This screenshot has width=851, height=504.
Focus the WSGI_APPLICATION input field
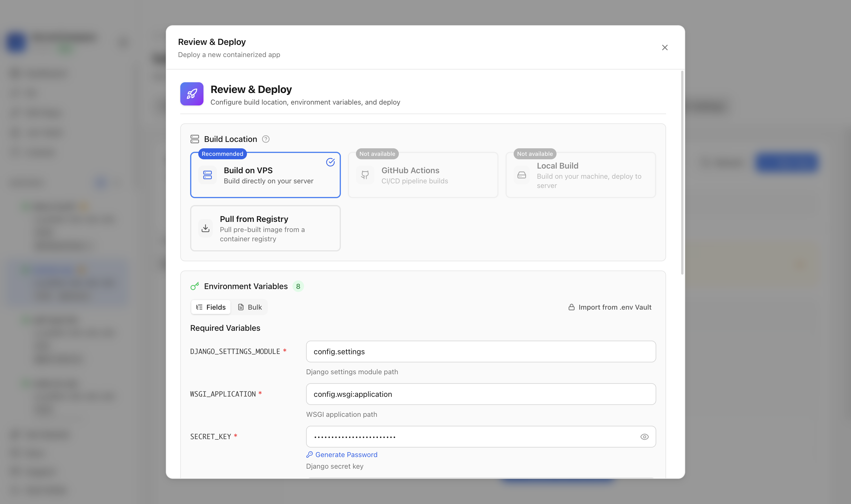[481, 394]
